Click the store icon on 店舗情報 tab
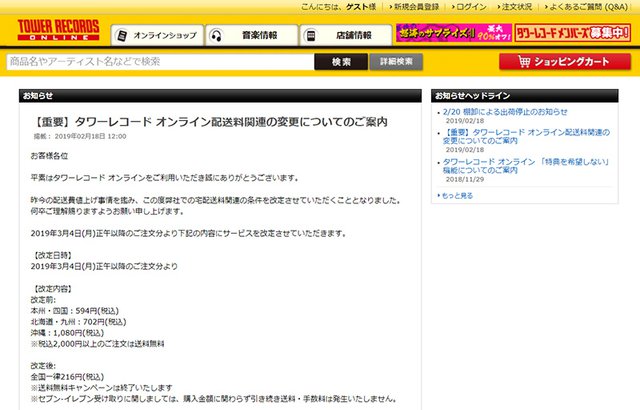 pyautogui.click(x=311, y=36)
